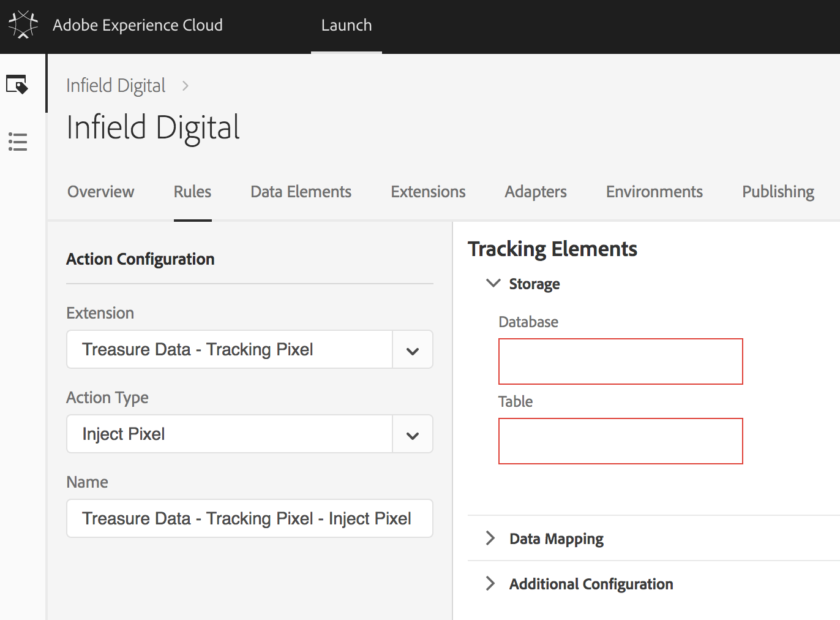Switch to the Adapters tab
The image size is (840, 620).
pyautogui.click(x=535, y=192)
